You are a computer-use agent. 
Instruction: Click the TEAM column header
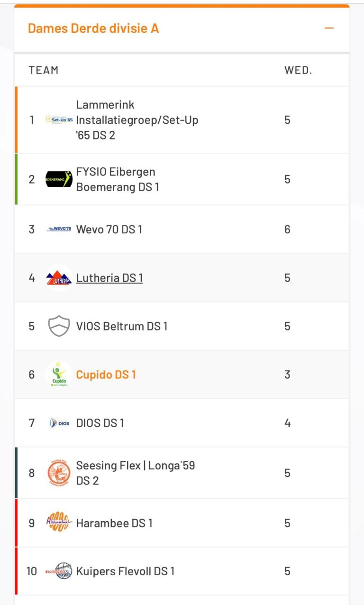(x=44, y=70)
